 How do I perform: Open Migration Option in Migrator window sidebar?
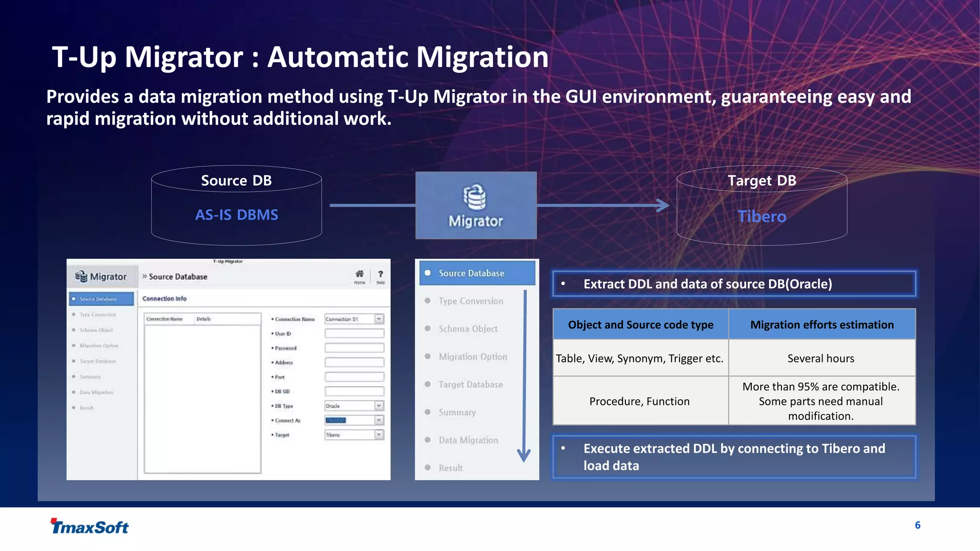pos(99,345)
